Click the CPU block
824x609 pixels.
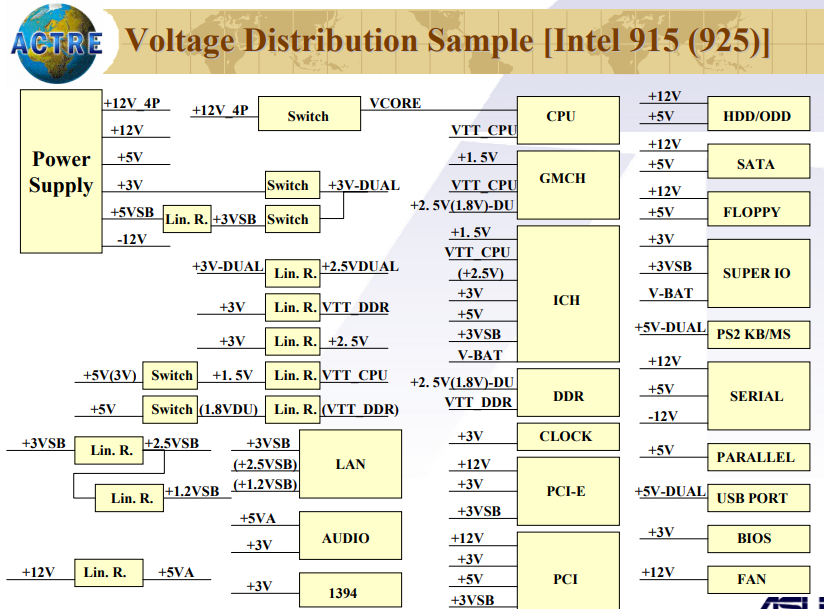click(568, 120)
